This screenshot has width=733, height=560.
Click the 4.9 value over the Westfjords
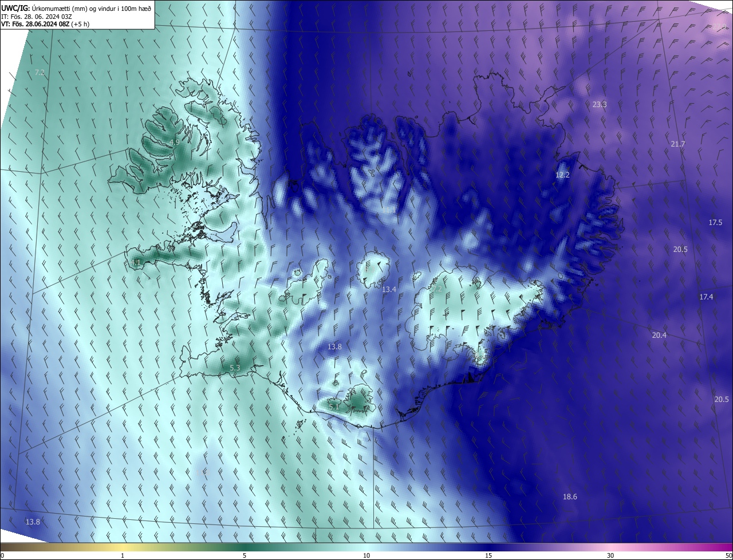(175, 142)
